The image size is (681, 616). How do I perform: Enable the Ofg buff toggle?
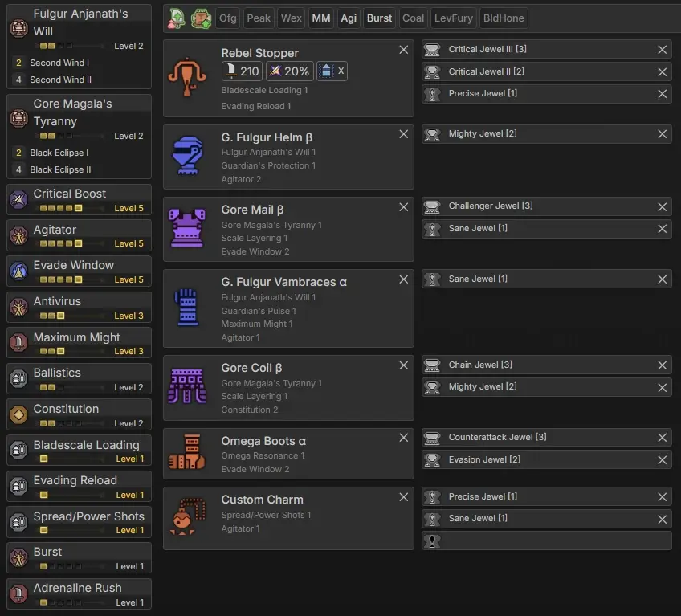click(x=227, y=18)
